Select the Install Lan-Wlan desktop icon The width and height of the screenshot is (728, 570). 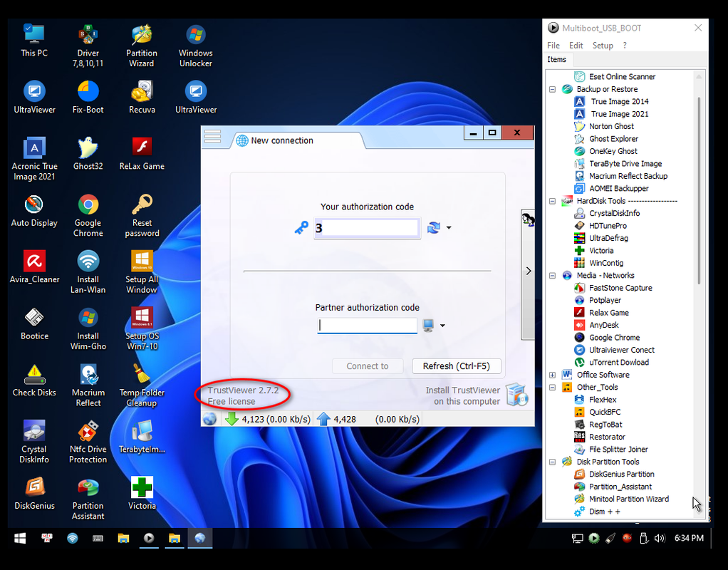pyautogui.click(x=88, y=271)
